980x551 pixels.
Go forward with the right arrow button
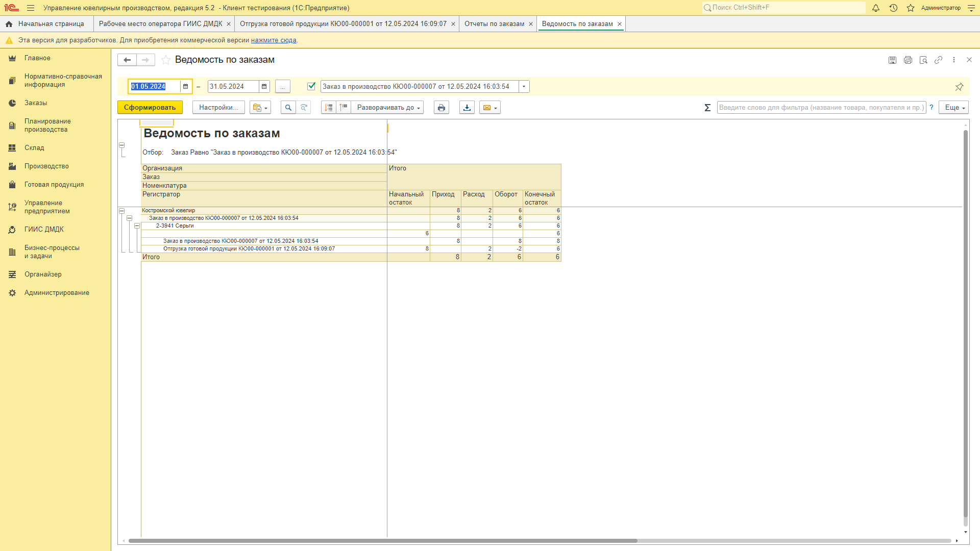click(x=145, y=60)
